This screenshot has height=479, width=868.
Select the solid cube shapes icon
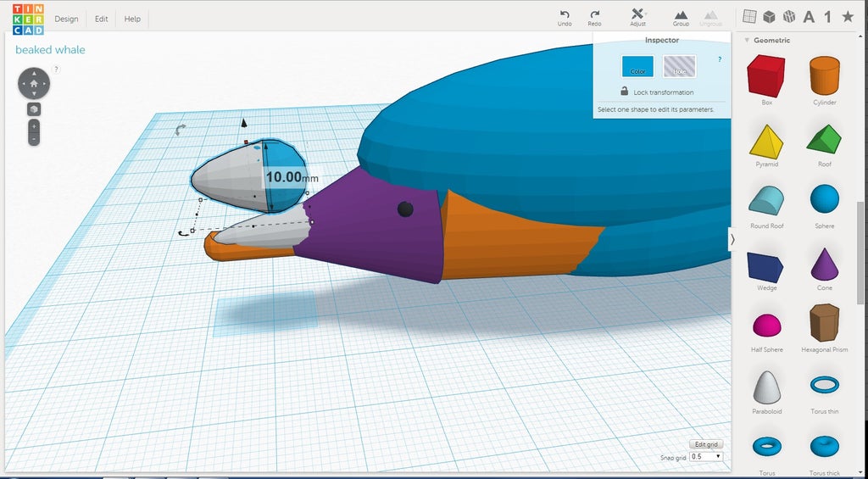click(769, 17)
